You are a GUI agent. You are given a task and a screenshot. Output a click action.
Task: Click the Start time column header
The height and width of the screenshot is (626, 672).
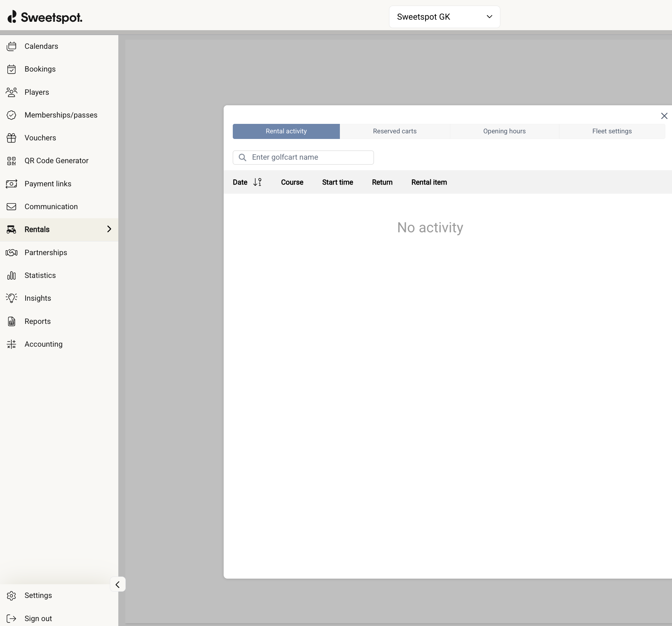pos(338,182)
